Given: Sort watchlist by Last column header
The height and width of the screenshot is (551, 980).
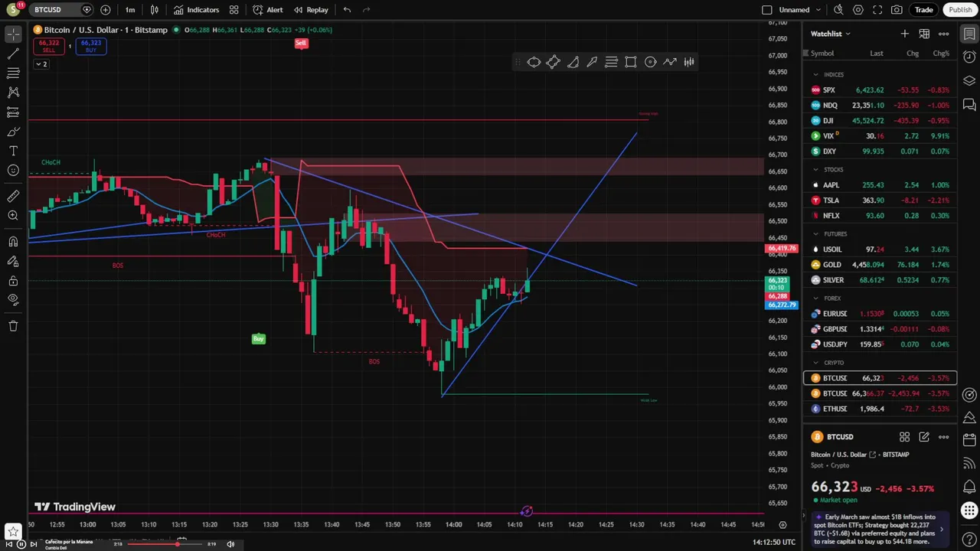Looking at the screenshot, I should 877,54.
